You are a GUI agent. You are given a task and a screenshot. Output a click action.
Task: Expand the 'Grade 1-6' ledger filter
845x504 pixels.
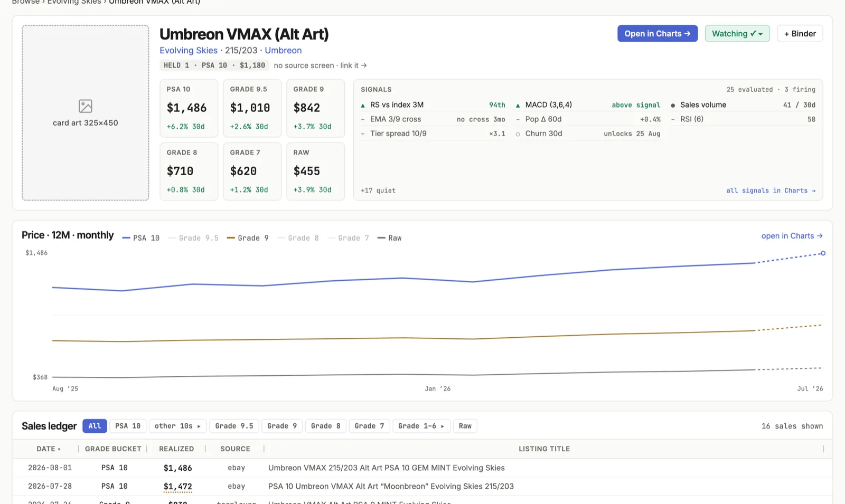coord(421,426)
